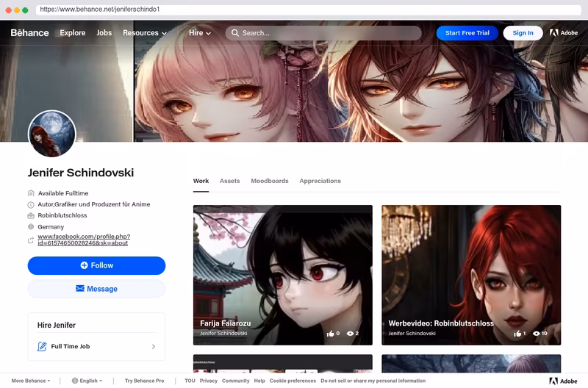Click inside the Search input field

click(x=323, y=33)
